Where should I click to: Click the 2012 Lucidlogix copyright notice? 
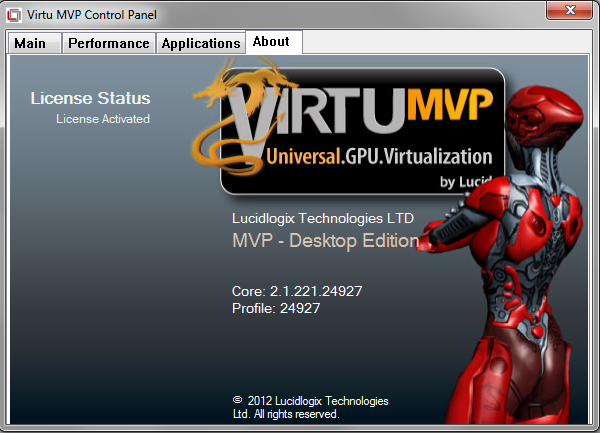point(310,407)
